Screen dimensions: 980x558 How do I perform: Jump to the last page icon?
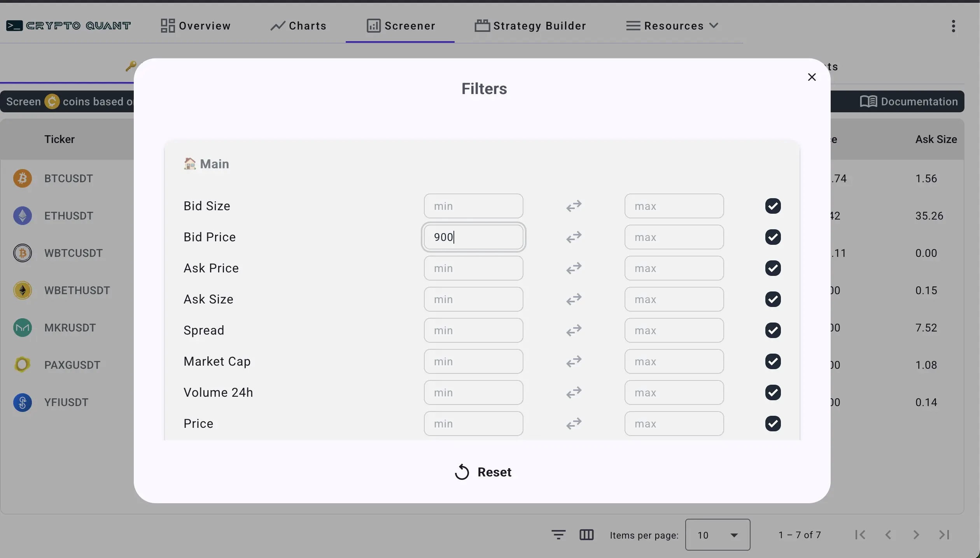point(944,535)
